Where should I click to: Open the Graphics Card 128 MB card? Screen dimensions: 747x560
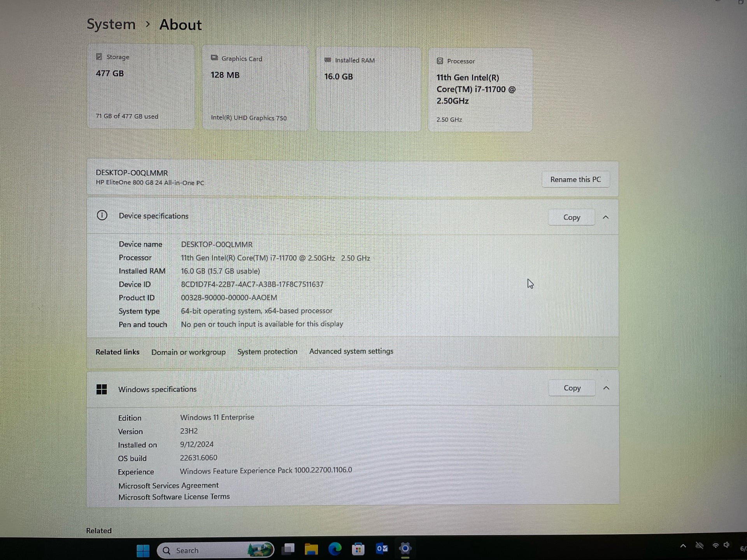pos(255,88)
